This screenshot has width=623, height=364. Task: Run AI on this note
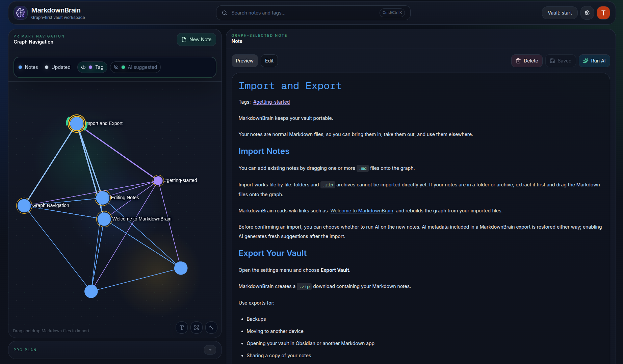594,61
